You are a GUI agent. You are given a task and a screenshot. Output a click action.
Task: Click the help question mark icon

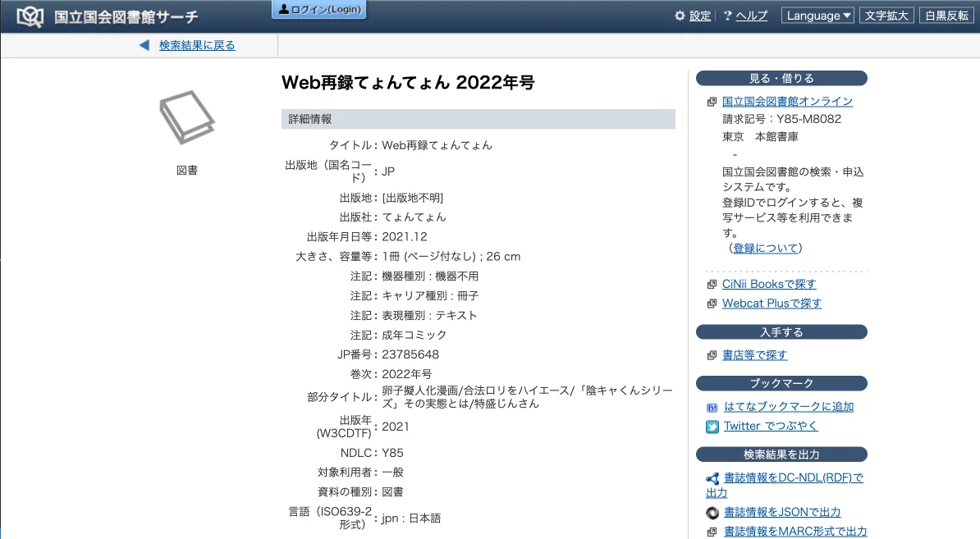(727, 16)
